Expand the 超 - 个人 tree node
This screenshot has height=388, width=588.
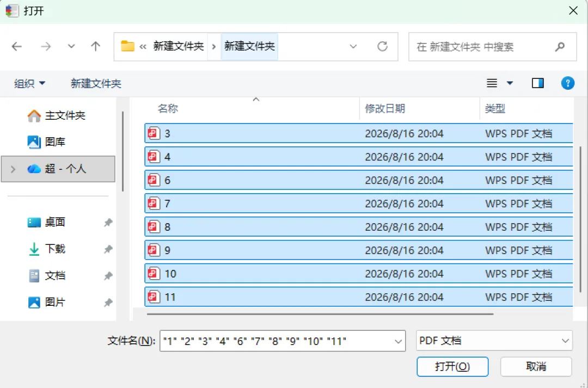(13, 169)
